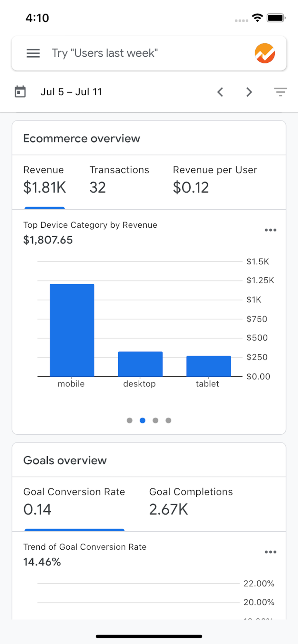Open the filter options icon
The height and width of the screenshot is (644, 298).
pos(280,92)
